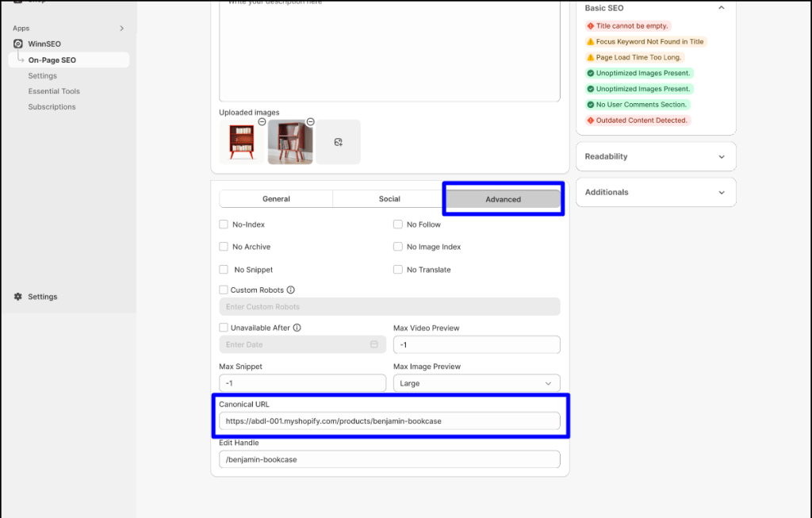Check the No Translate option
The height and width of the screenshot is (518, 812).
click(x=398, y=270)
